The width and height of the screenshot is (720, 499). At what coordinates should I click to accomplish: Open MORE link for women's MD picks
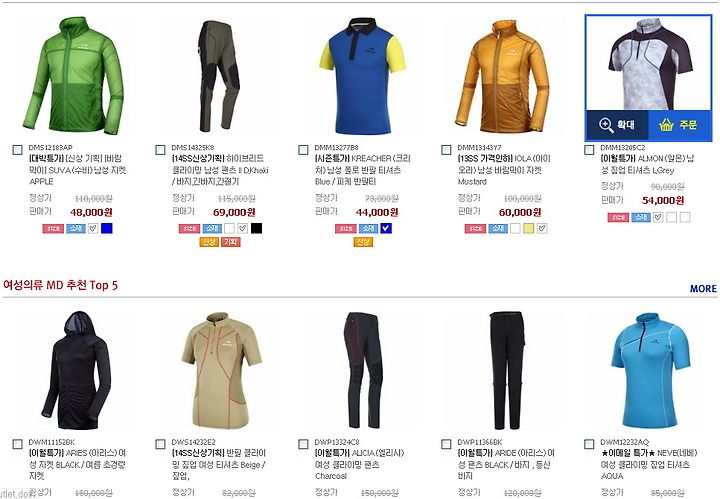click(703, 289)
